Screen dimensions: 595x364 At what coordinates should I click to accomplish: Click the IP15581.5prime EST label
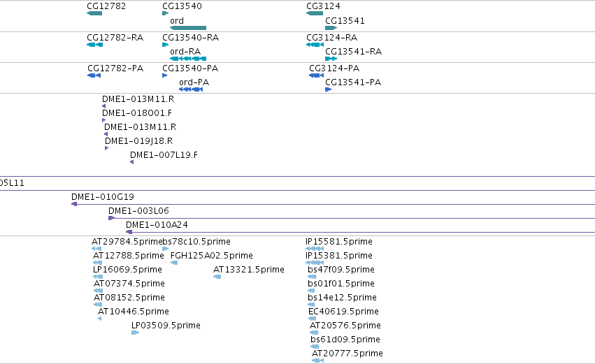pos(339,242)
